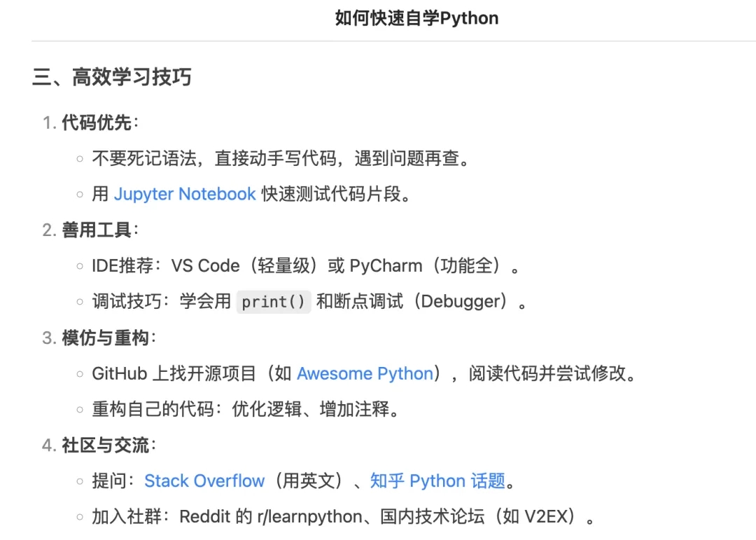Image resolution: width=756 pixels, height=540 pixels.
Task: Click the word PyCharm in IDE推荐 line
Action: 386,266
